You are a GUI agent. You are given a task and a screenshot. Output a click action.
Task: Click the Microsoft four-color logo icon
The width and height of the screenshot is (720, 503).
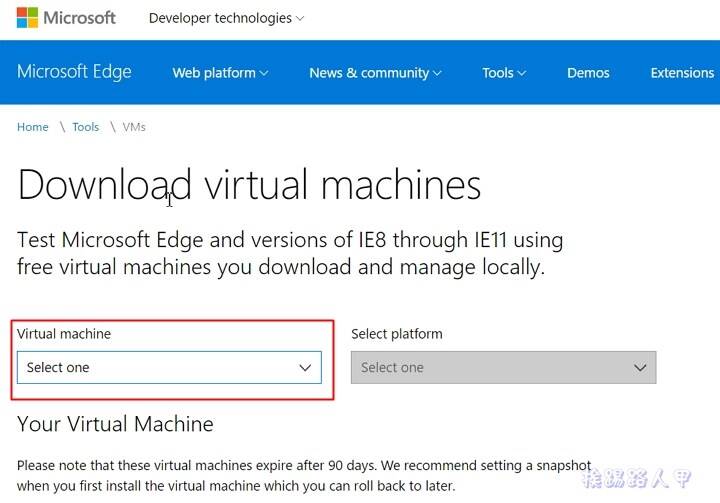coord(27,18)
